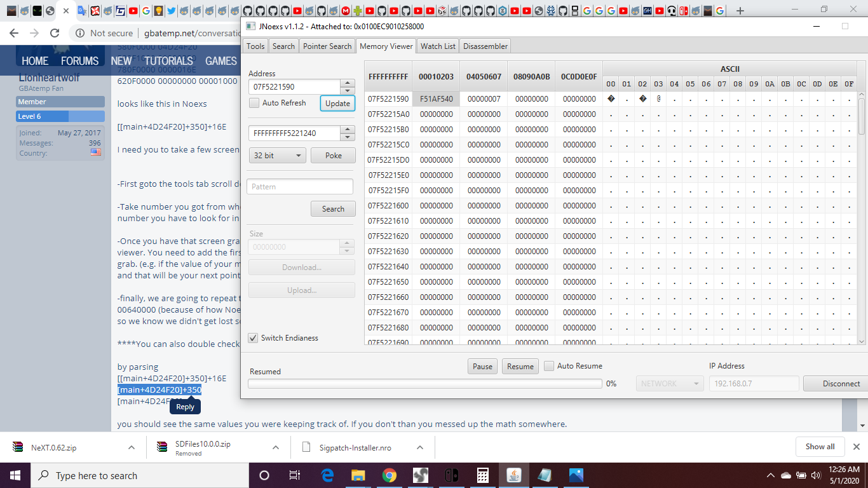Open FORUMS in the GBAtemp navigation
Image resolution: width=868 pixels, height=488 pixels.
click(80, 61)
